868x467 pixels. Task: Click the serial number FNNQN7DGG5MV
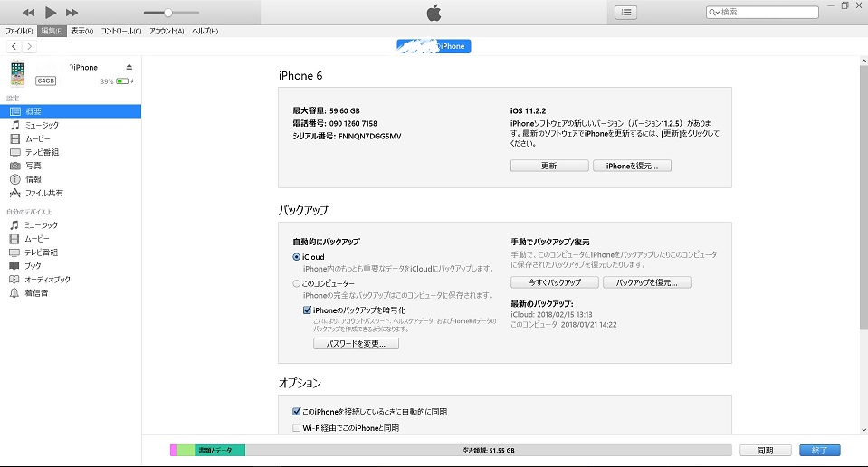coord(370,136)
